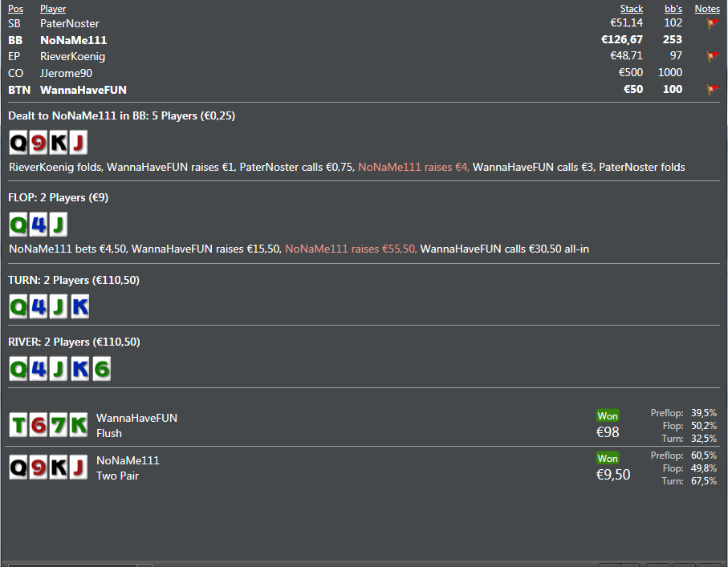Click the 6 card on the river board
This screenshot has width=728, height=567.
[x=101, y=369]
